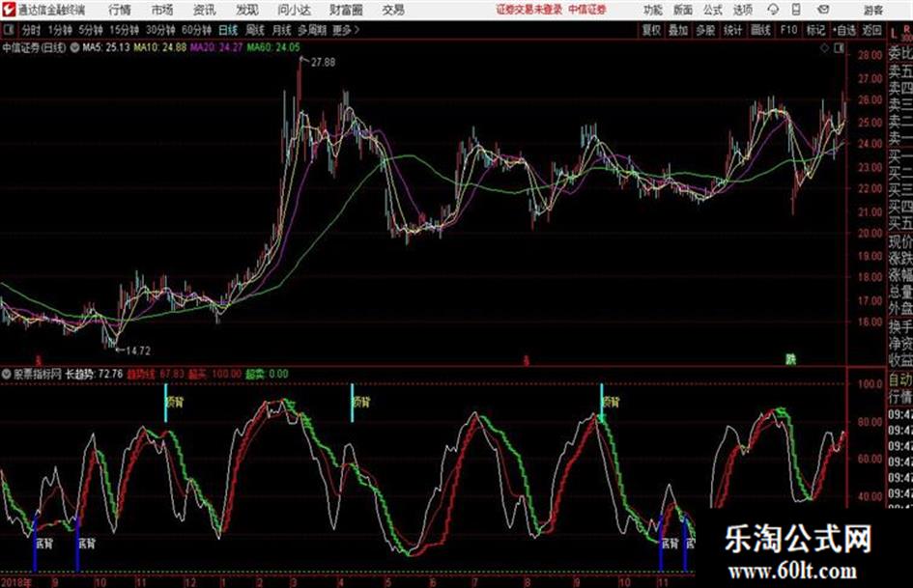
Task: Switch to the 分时 period tab
Action: point(31,30)
